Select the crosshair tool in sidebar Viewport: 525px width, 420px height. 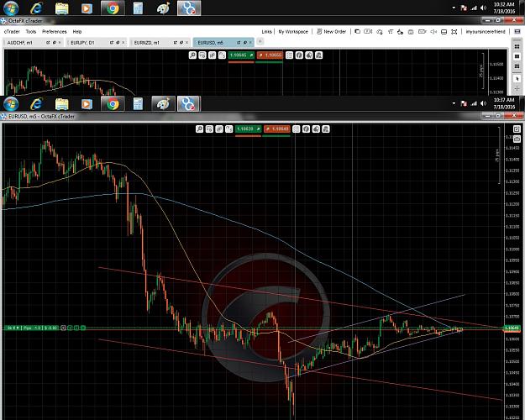(x=517, y=88)
